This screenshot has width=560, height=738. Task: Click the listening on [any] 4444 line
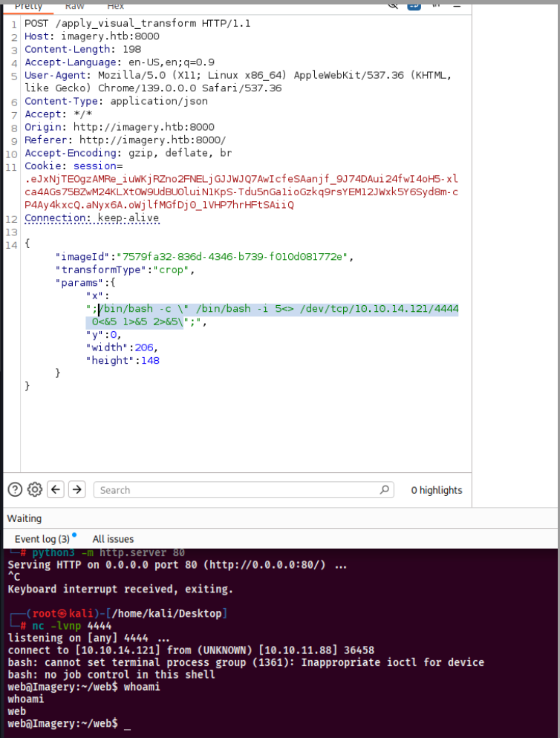pyautogui.click(x=88, y=638)
